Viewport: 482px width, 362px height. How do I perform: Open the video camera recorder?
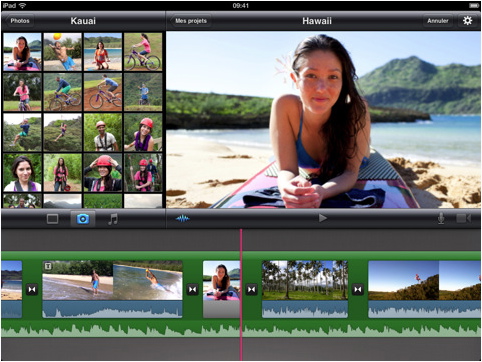coord(463,219)
